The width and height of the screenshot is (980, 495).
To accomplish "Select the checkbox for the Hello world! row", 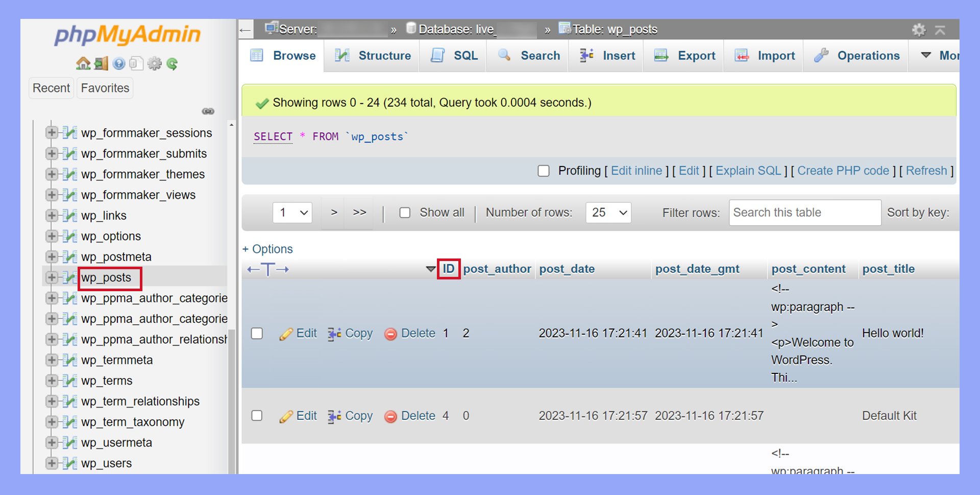I will (x=257, y=334).
